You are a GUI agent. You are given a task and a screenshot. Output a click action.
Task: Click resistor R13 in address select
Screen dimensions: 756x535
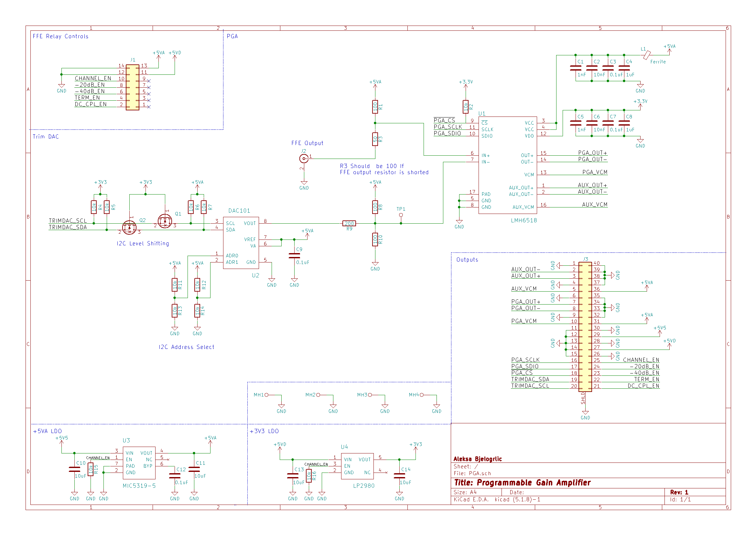[175, 310]
